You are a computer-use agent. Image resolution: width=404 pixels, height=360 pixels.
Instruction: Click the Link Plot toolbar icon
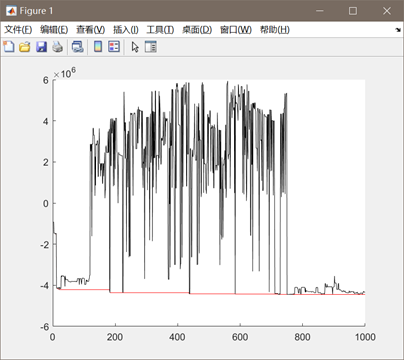tap(78, 47)
